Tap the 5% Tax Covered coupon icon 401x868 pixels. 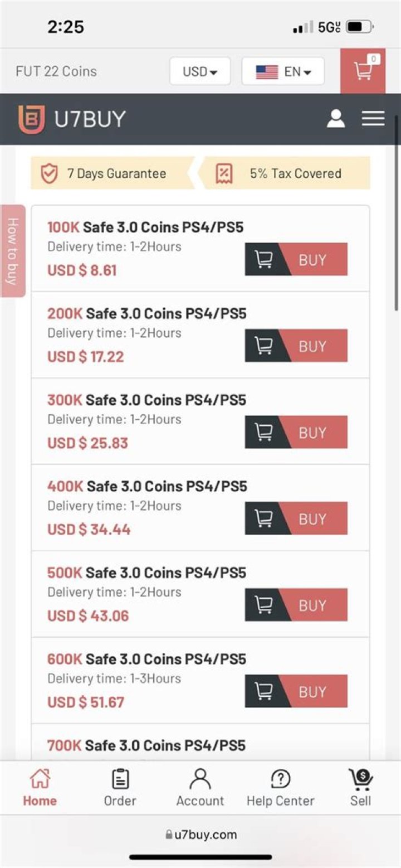pyautogui.click(x=224, y=173)
